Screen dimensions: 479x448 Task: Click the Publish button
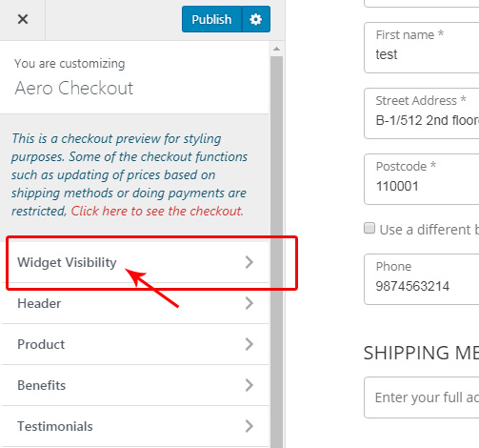(211, 19)
